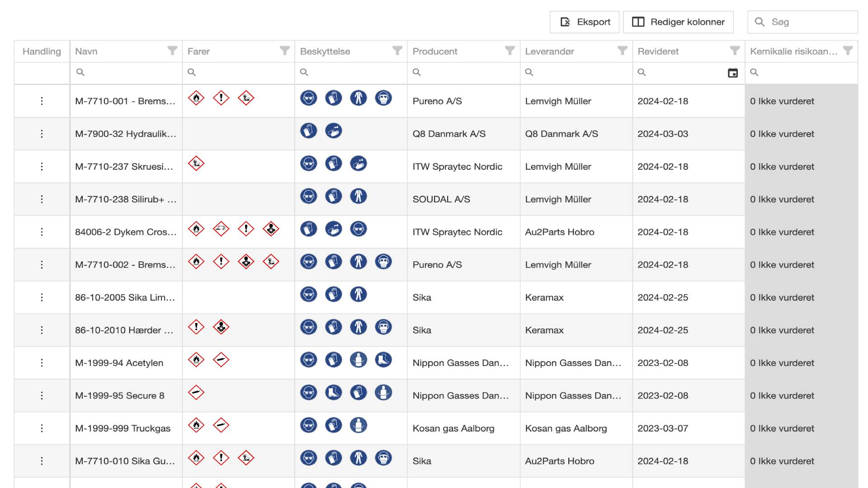Click the environment hazard icon in M-7710-001 row
The width and height of the screenshot is (868, 488).
246,98
